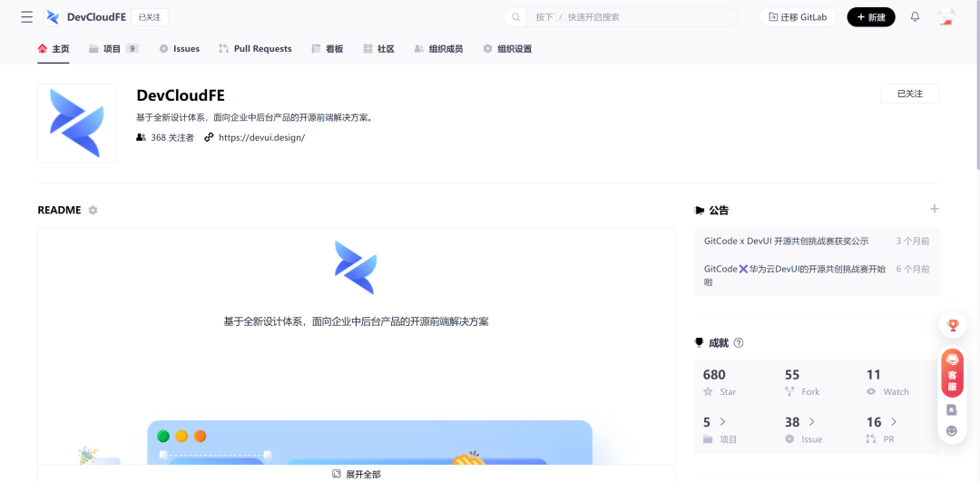Focus the search input field
Viewport: 980px width, 483px height.
pyautogui.click(x=632, y=17)
